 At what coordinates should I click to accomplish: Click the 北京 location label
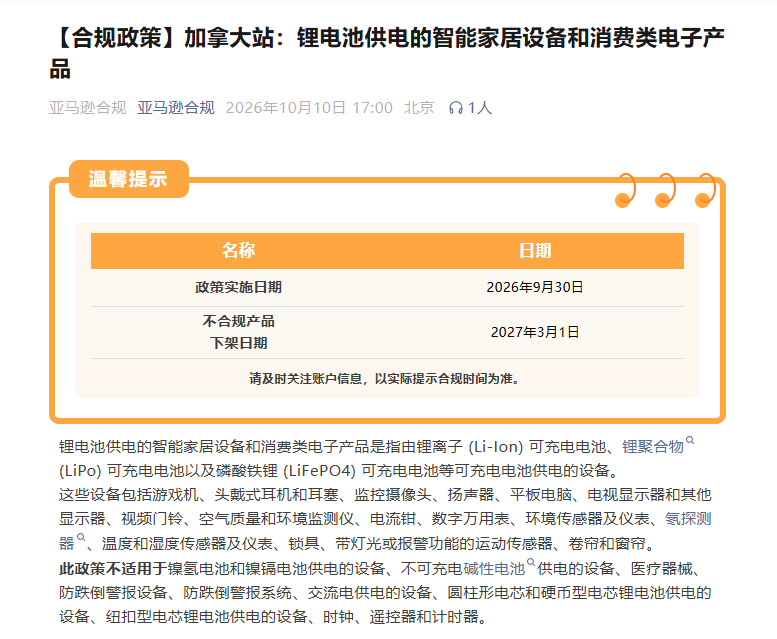click(x=419, y=107)
